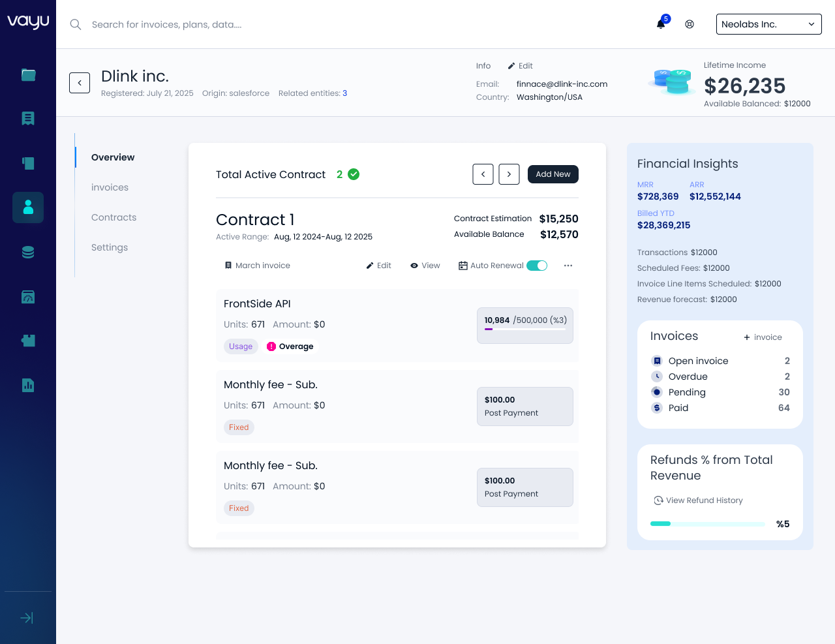The width and height of the screenshot is (835, 644).
Task: Toggle the Auto Renewal switch
Action: (x=537, y=266)
